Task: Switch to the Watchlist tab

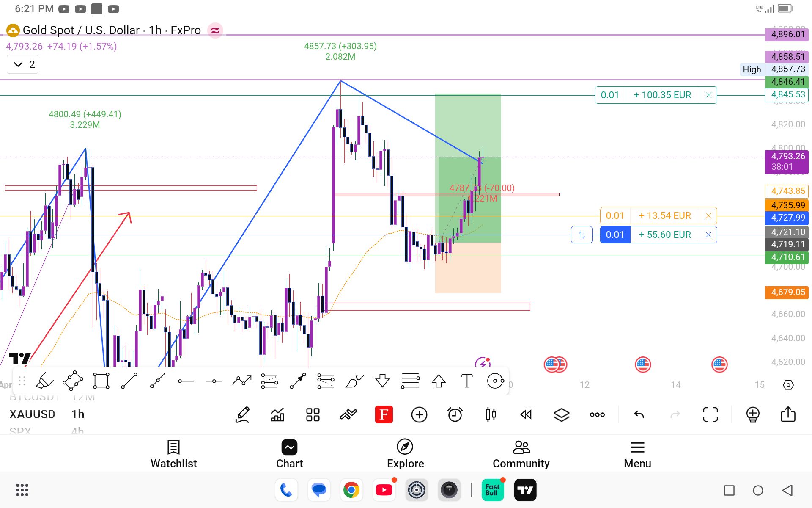Action: pos(173,454)
